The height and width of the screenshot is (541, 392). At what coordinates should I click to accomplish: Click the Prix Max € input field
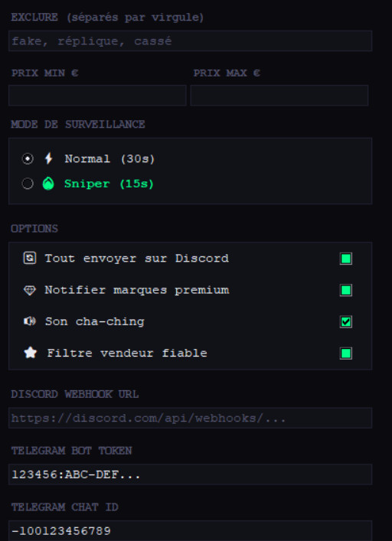[x=279, y=95]
